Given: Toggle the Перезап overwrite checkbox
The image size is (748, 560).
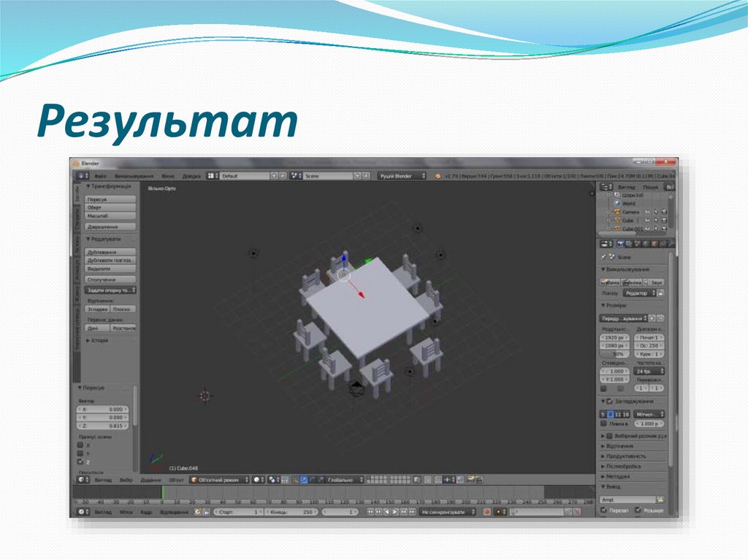Looking at the screenshot, I should 604,510.
